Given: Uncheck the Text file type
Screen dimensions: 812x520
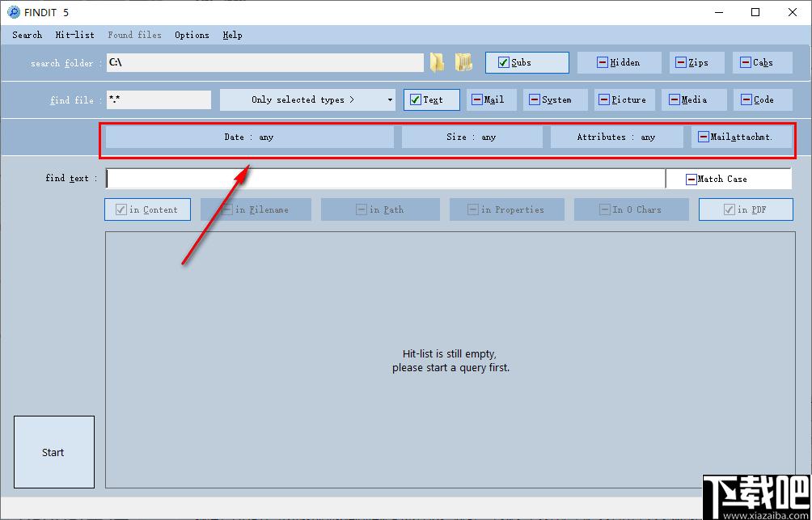Looking at the screenshot, I should (431, 100).
